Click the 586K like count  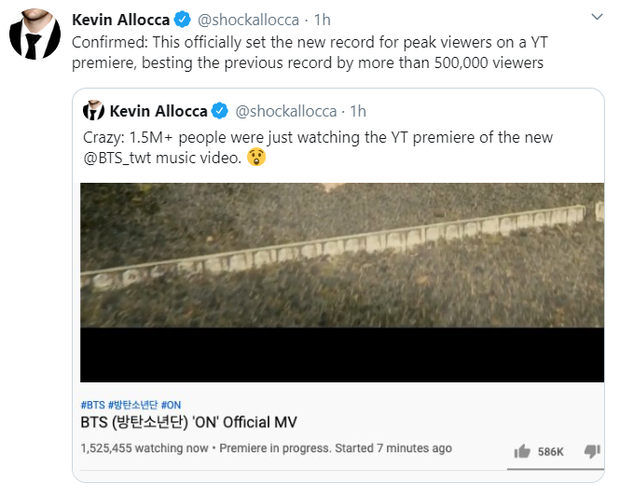[551, 452]
